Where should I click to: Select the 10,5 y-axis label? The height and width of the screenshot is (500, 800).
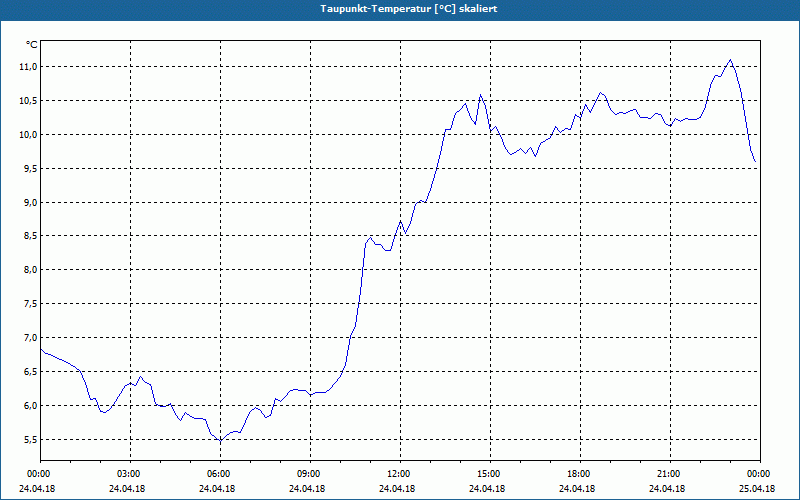pos(29,101)
